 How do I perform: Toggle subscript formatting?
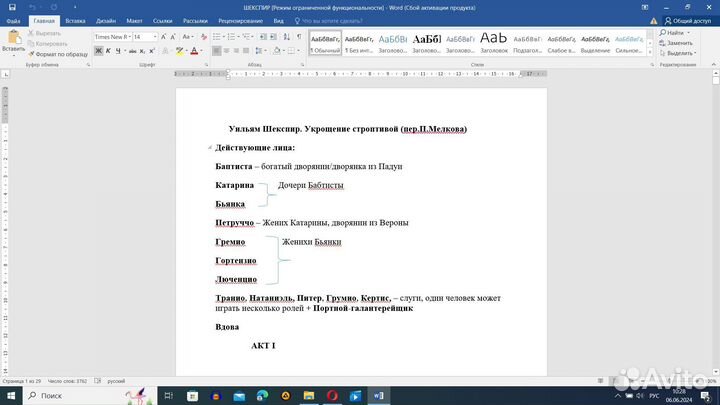[142, 51]
